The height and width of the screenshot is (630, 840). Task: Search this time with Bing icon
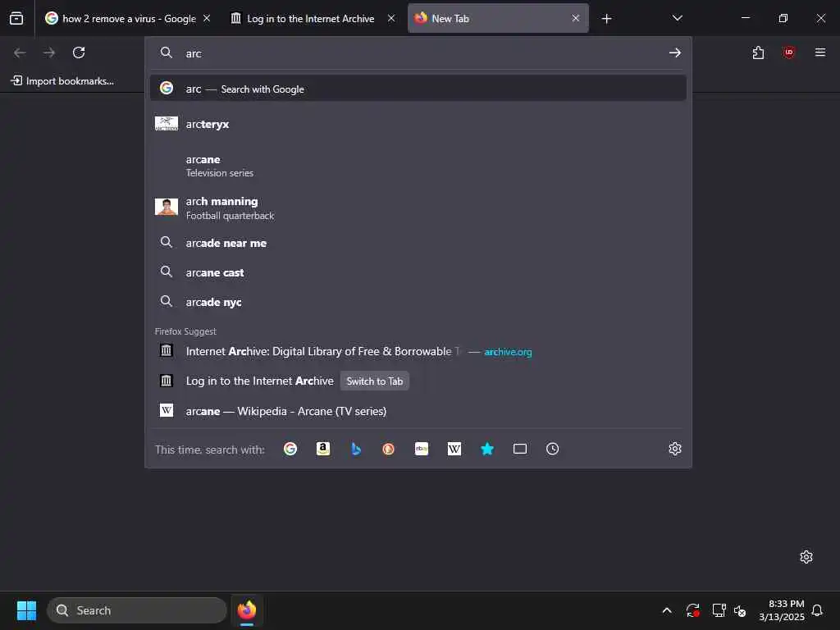(x=356, y=449)
